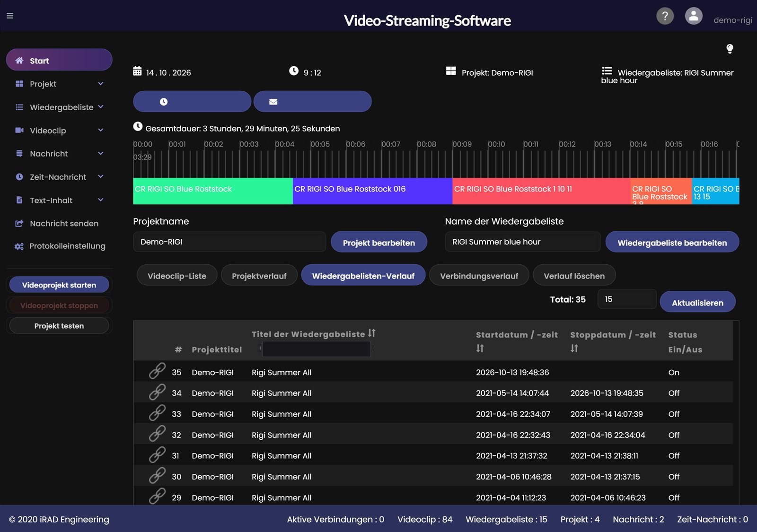Image resolution: width=757 pixels, height=532 pixels.
Task: Click the chain link icon in row 35
Action: pos(157,371)
